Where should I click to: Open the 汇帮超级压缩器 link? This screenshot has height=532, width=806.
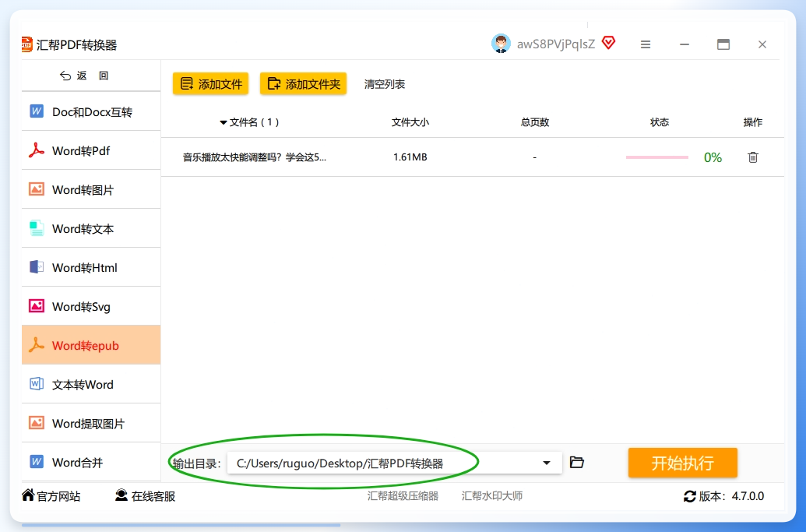pos(403,496)
